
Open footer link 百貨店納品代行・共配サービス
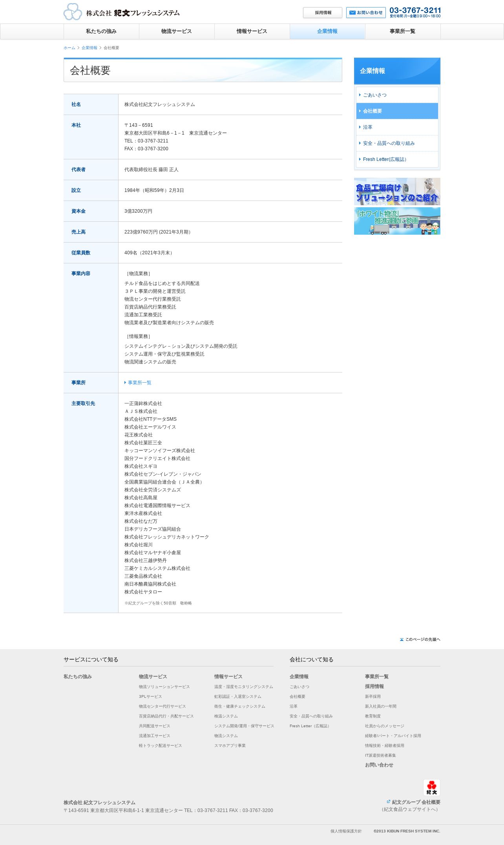click(166, 716)
